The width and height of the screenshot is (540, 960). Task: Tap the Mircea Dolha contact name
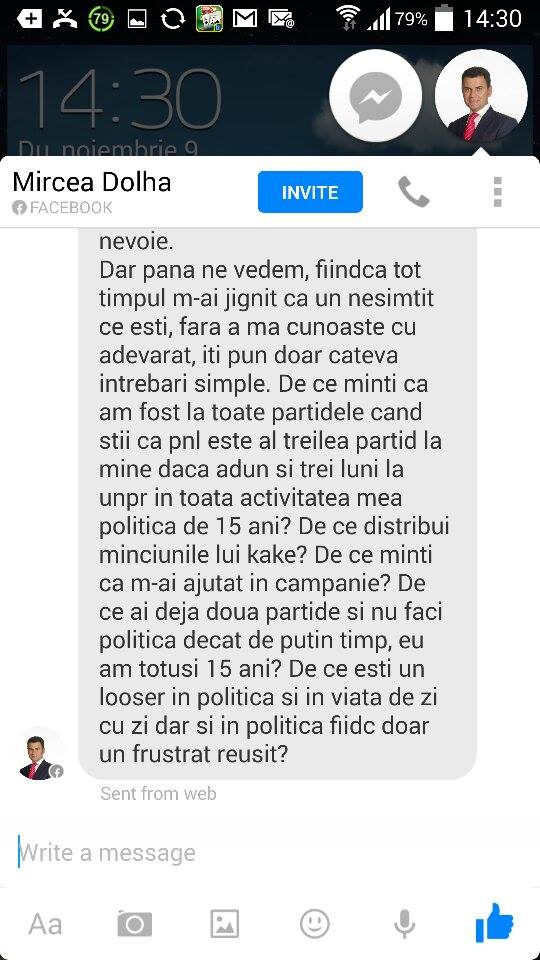click(x=92, y=182)
